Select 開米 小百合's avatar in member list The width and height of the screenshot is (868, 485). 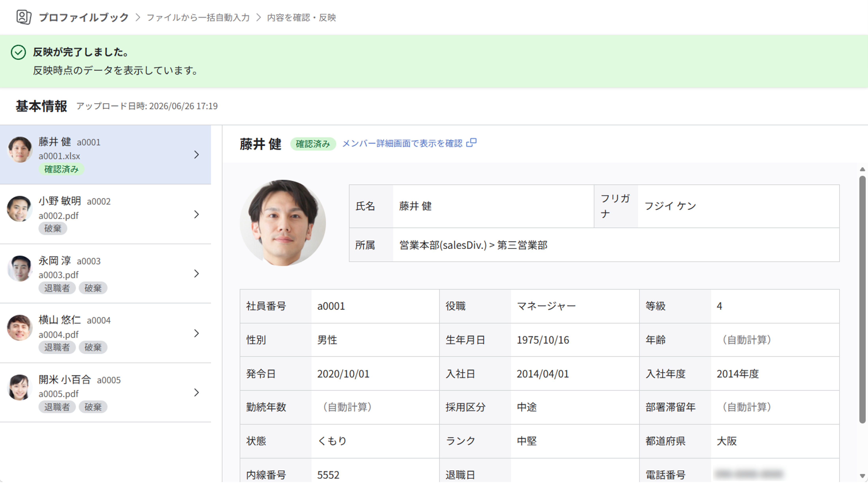coord(20,387)
